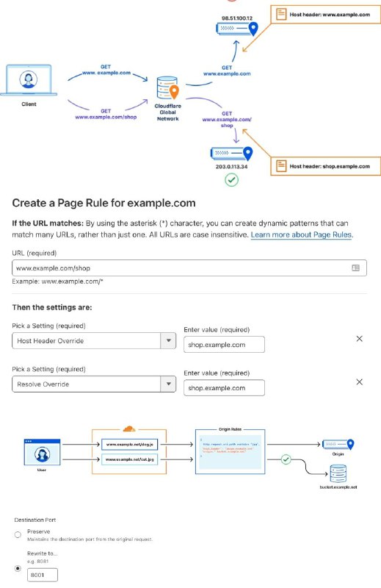Image resolution: width=381 pixels, height=588 pixels.
Task: Remove the Resolve Override setting row
Action: pos(359,381)
